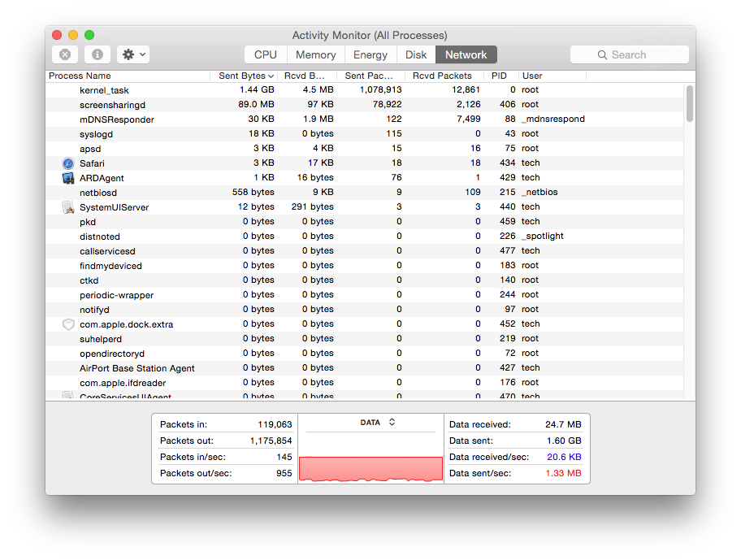
Task: Click the com.apple.dock.extra shield icon
Action: 68,324
